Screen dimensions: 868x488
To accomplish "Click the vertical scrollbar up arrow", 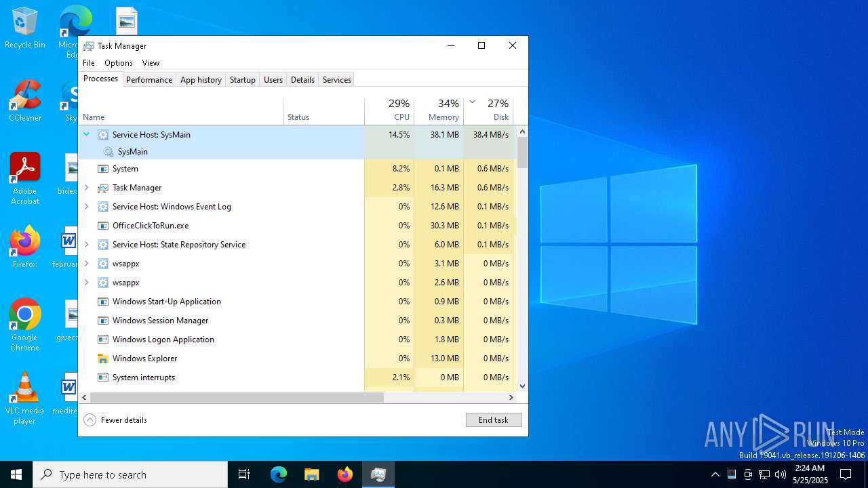I will [x=522, y=131].
